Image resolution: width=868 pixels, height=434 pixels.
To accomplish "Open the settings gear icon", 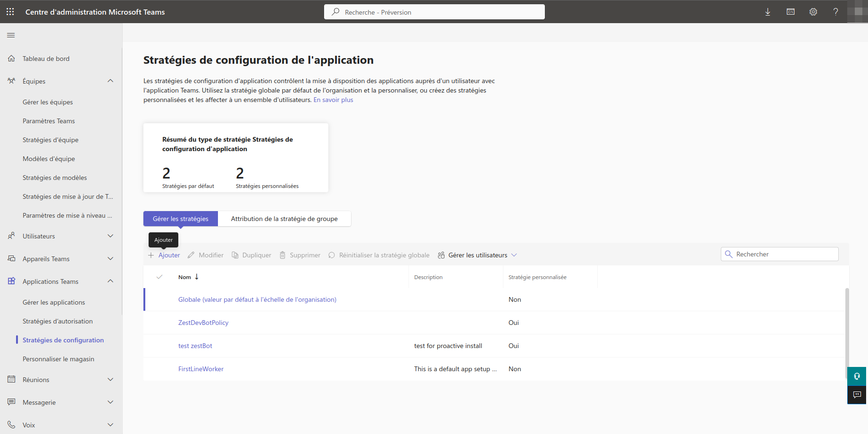I will [813, 12].
